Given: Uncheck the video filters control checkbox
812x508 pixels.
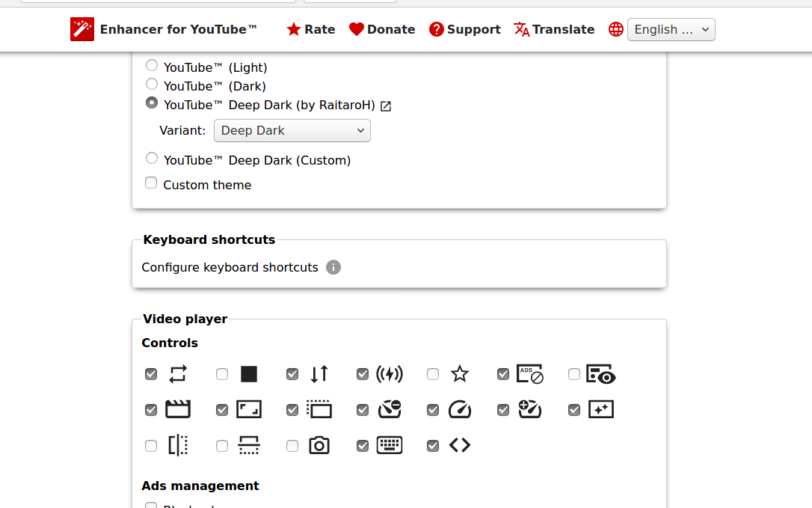Looking at the screenshot, I should pos(574,410).
